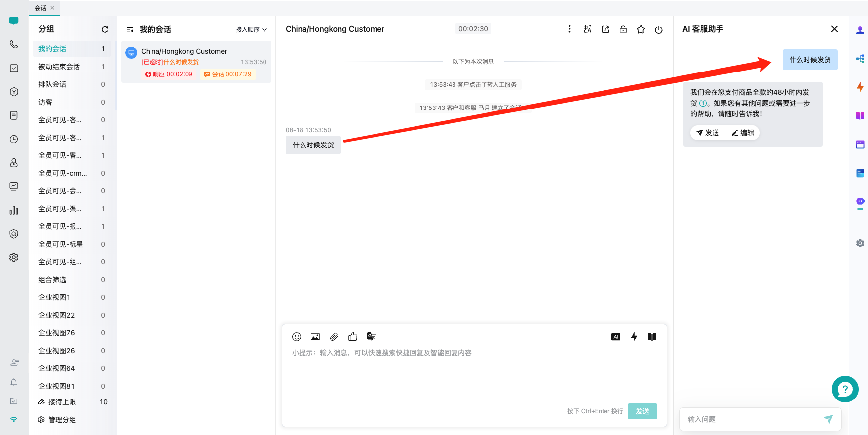This screenshot has width=868, height=435.
Task: Click 编辑 button in AI suggested reply
Action: click(x=743, y=133)
